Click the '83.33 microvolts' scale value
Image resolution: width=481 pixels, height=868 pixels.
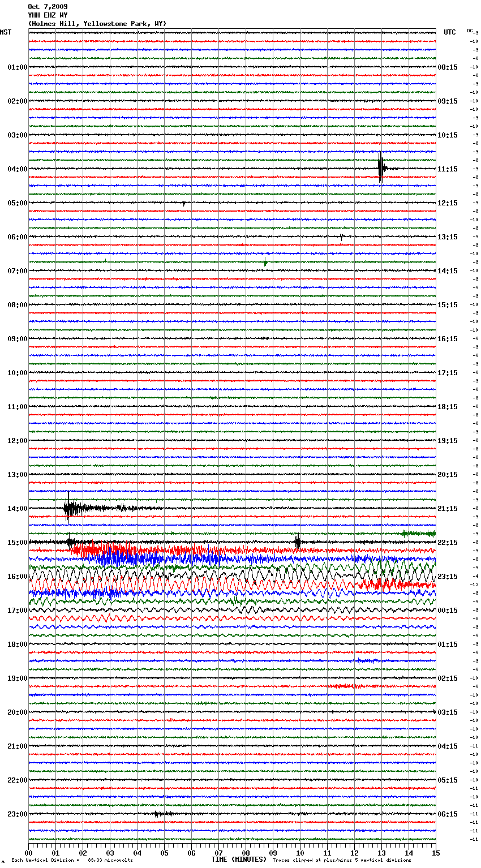click(110, 860)
